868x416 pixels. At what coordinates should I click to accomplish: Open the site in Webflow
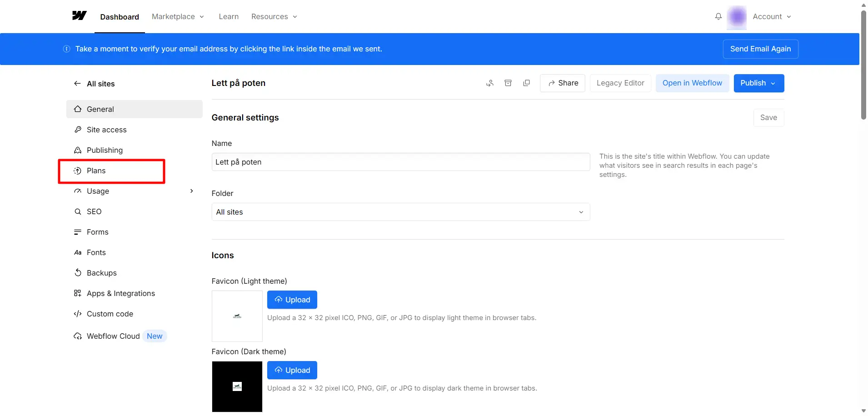click(x=692, y=83)
